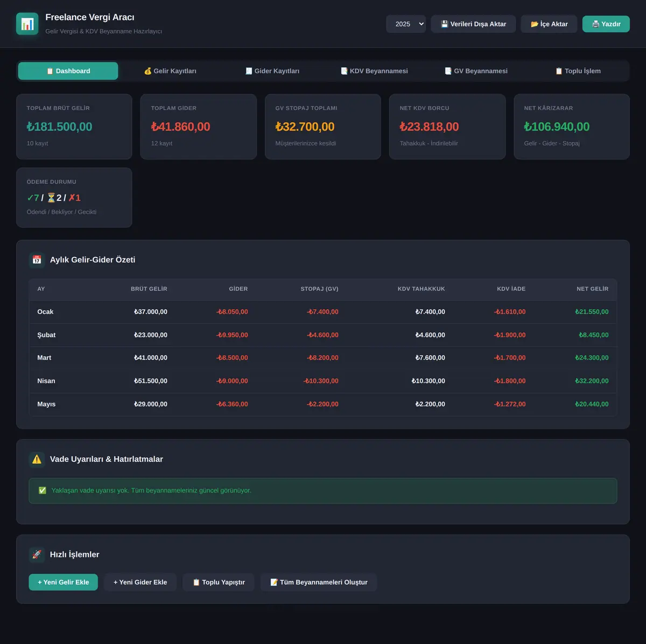Screen dimensions: 646x644
Task: Click the KDV Tahakkuk column header
Action: pyautogui.click(x=422, y=289)
